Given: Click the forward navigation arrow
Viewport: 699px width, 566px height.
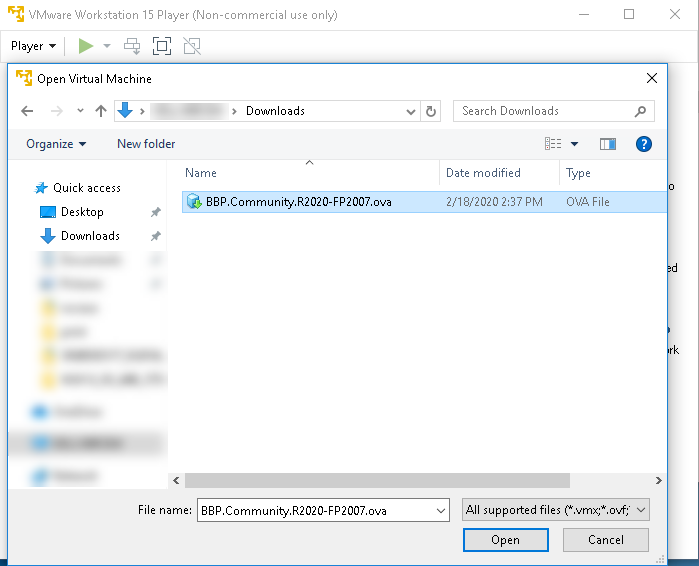Looking at the screenshot, I should pyautogui.click(x=57, y=111).
